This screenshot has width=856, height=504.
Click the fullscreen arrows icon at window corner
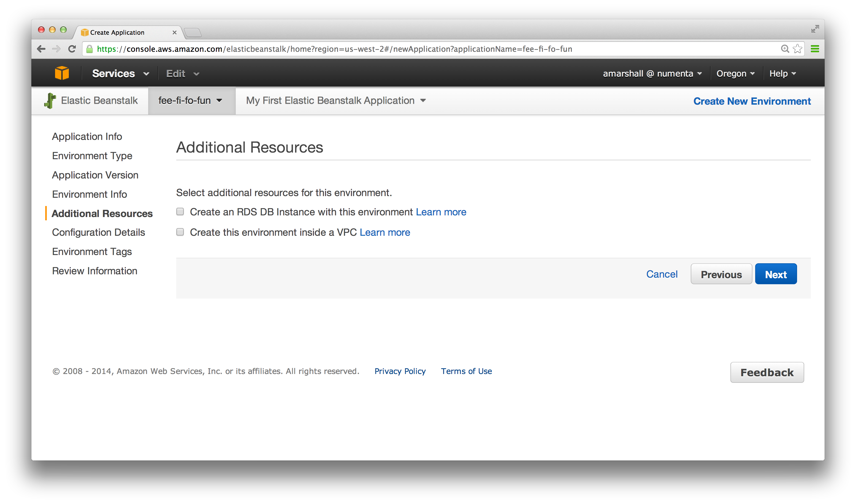[x=815, y=29]
